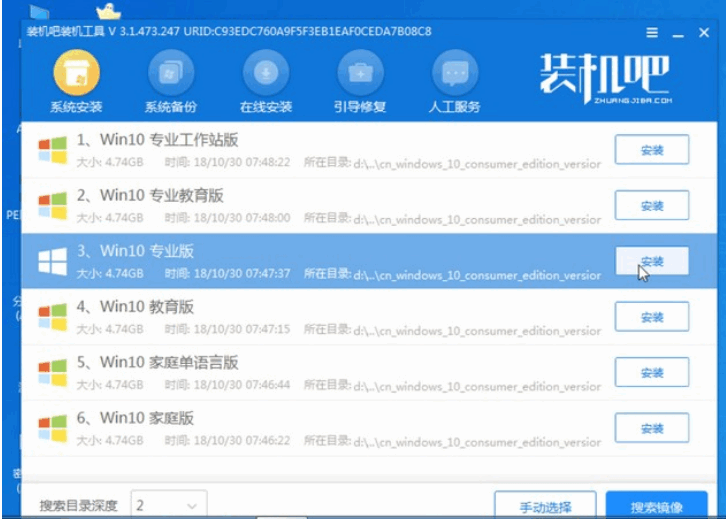
Task: Open the 在线安装 icon
Action: tap(266, 72)
